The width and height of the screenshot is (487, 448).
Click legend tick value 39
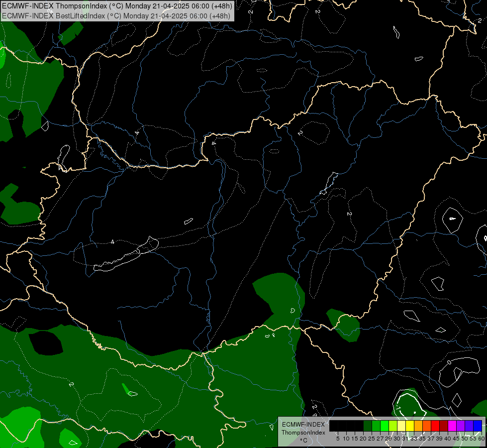pyautogui.click(x=439, y=439)
